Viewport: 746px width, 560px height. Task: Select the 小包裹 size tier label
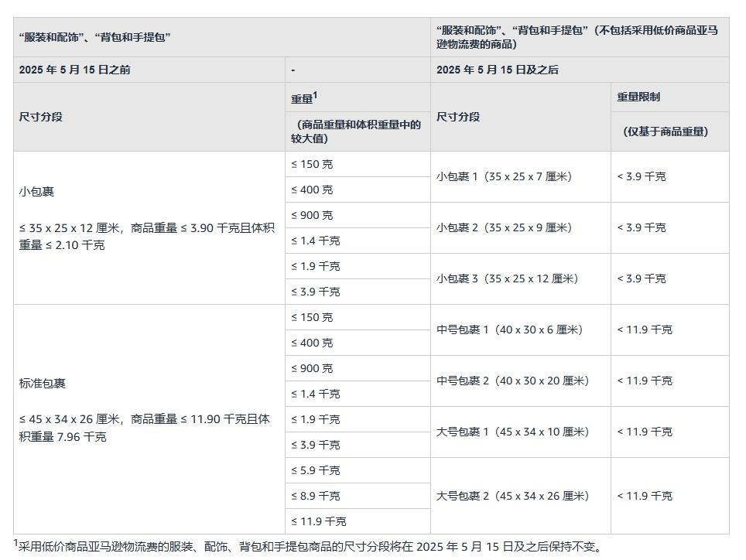click(x=36, y=192)
